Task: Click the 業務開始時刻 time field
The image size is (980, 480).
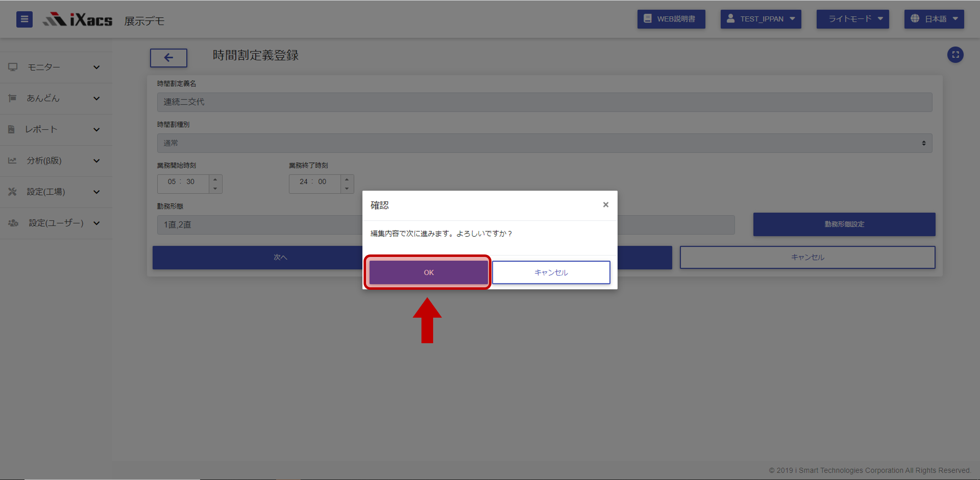Action: 183,184
